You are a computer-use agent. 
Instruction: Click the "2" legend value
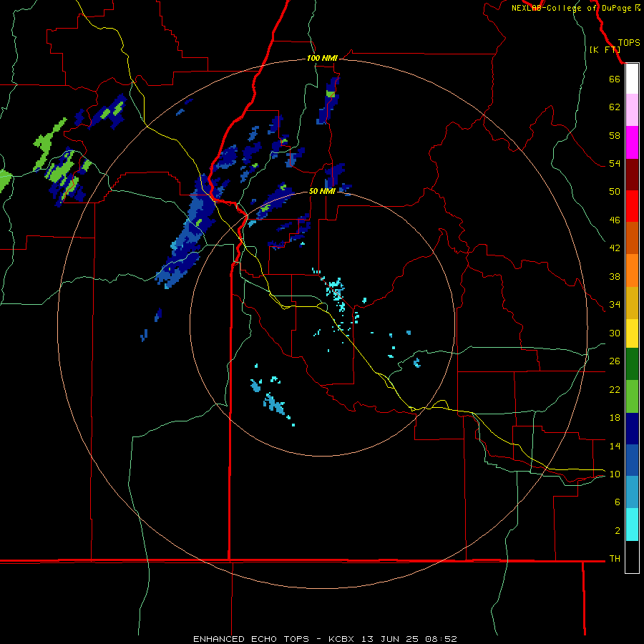(x=618, y=531)
